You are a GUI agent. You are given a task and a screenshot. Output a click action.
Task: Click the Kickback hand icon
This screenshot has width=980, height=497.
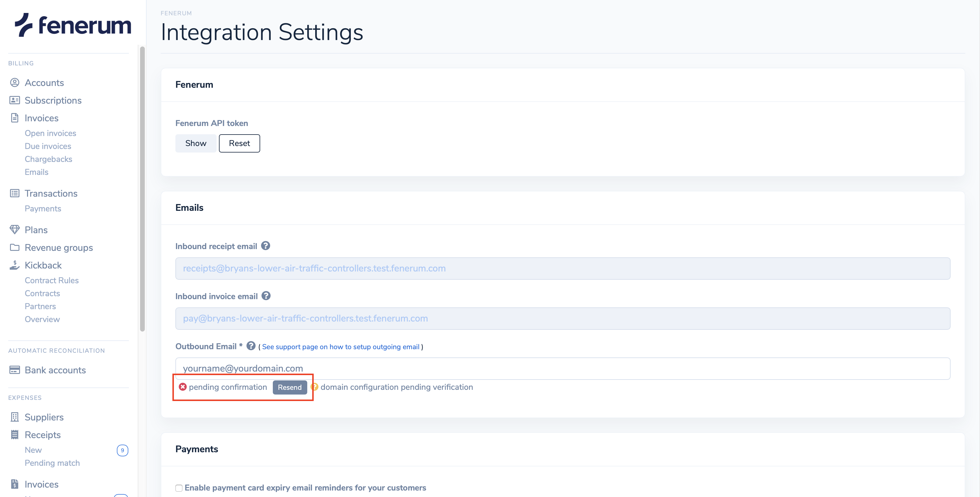point(14,265)
